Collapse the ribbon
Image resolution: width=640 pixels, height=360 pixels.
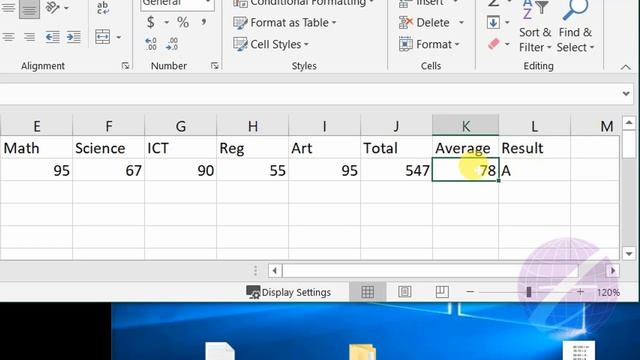click(626, 67)
